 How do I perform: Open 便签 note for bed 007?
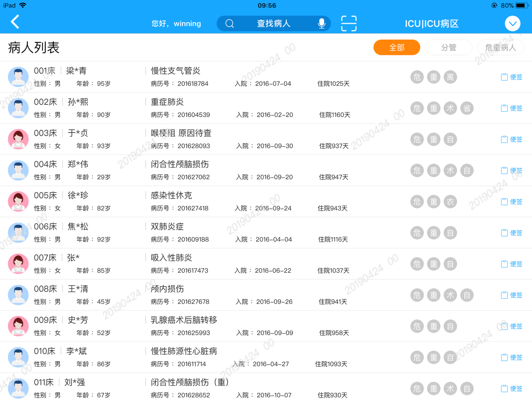click(x=512, y=264)
